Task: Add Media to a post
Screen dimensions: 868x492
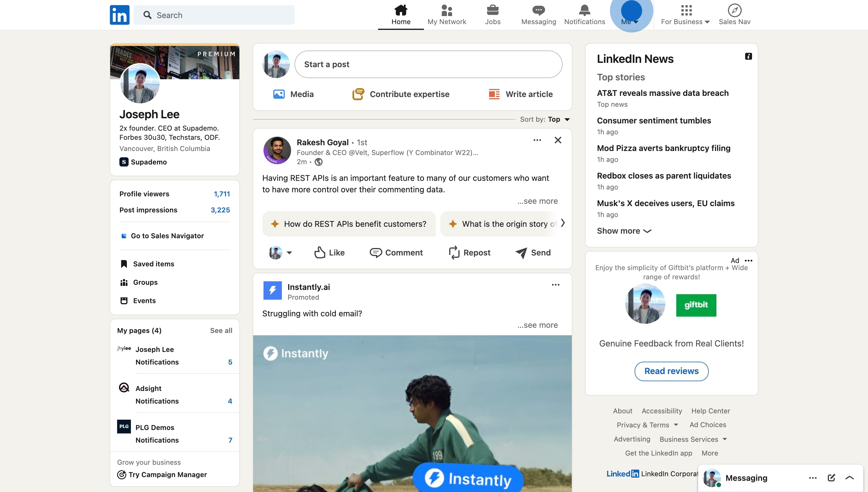Action: coord(293,94)
